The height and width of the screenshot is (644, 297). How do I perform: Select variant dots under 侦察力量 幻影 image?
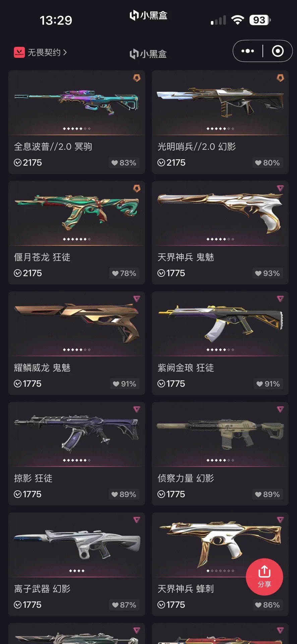click(x=220, y=460)
